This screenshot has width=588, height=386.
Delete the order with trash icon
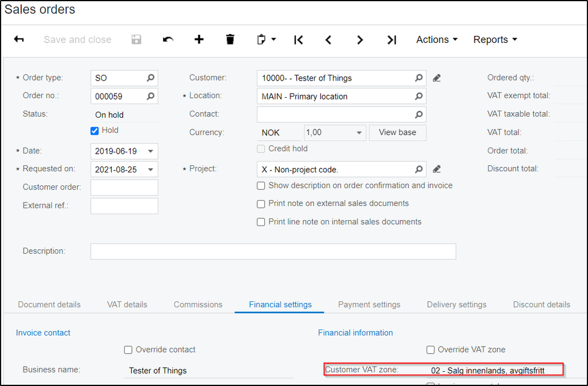click(x=230, y=39)
